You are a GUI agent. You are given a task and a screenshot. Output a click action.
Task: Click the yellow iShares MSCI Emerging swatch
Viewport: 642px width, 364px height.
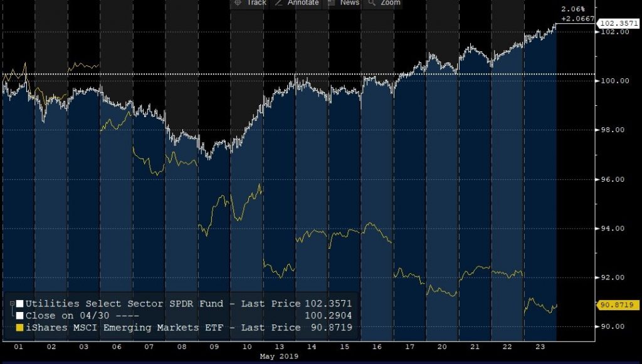19,328
